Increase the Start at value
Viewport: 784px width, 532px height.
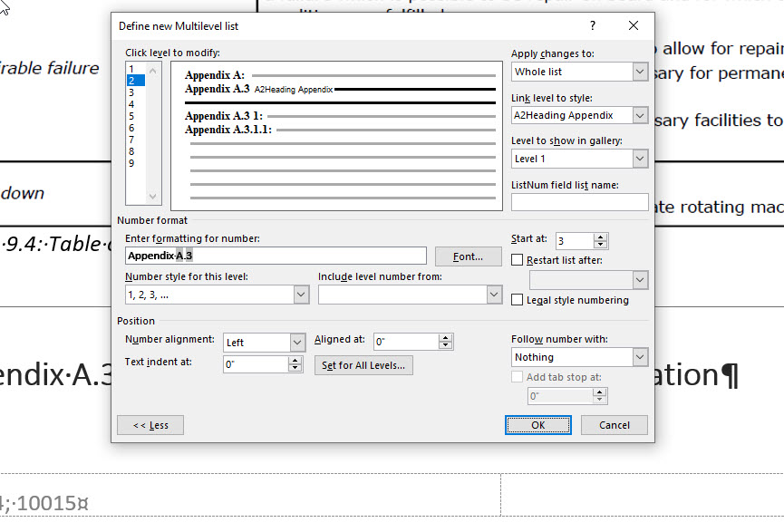tap(601, 237)
